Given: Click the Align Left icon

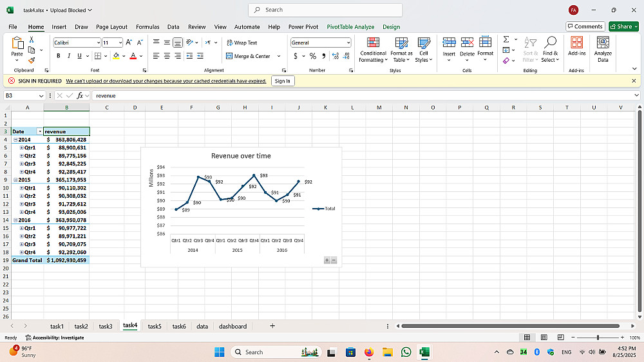Looking at the screenshot, I should (x=156, y=56).
